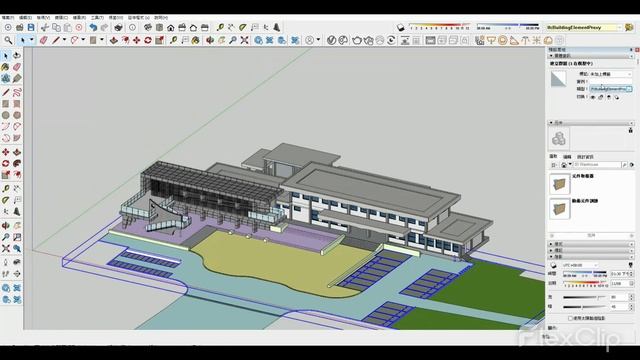Toggle the hide eye icon in Entity Info
The image size is (640, 360).
tap(593, 97)
